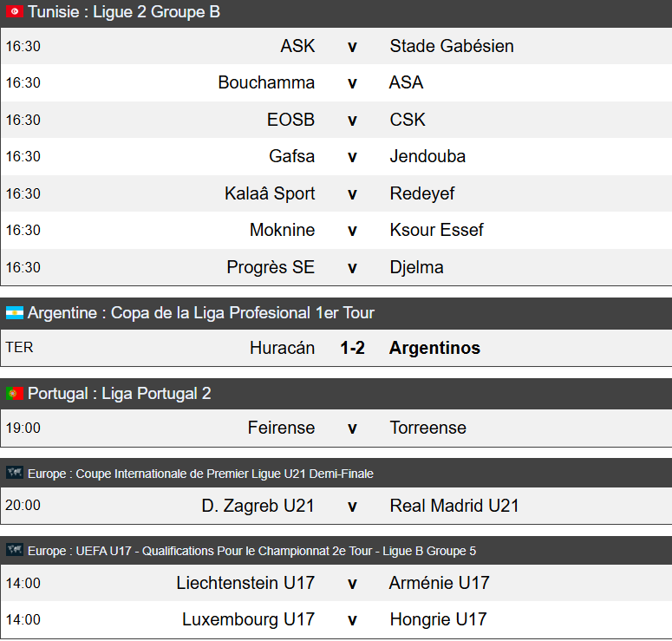Open the Tunisie Ligue 2 Groupe B header

click(x=124, y=12)
